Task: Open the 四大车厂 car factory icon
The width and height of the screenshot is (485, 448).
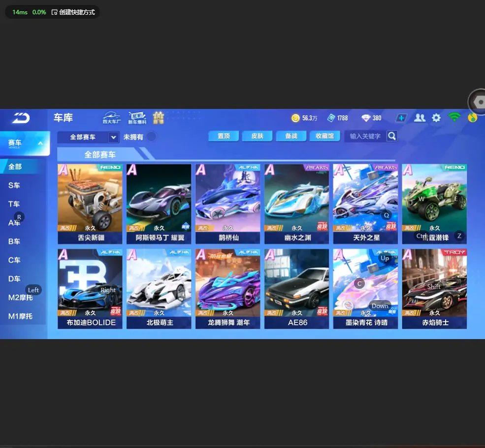Action: point(112,118)
